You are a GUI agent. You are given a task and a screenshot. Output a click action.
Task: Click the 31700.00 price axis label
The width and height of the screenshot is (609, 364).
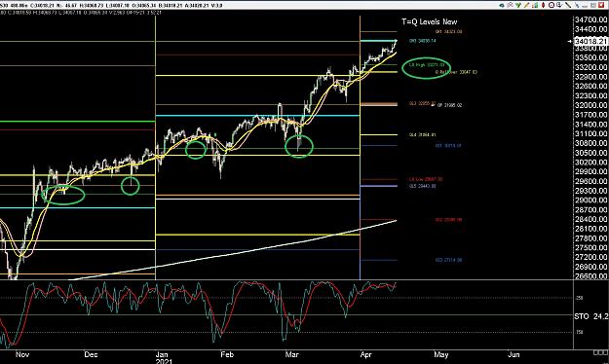(591, 115)
